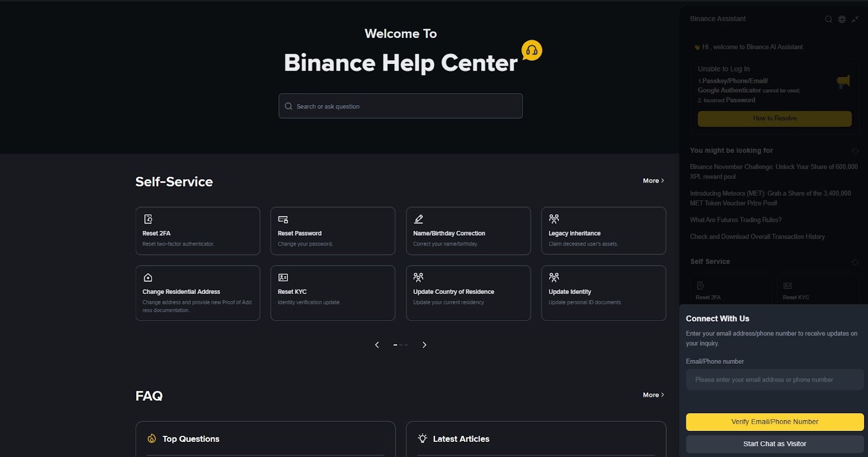The image size is (868, 457).
Task: Open the Reset KYC self-service card
Action: tap(333, 293)
